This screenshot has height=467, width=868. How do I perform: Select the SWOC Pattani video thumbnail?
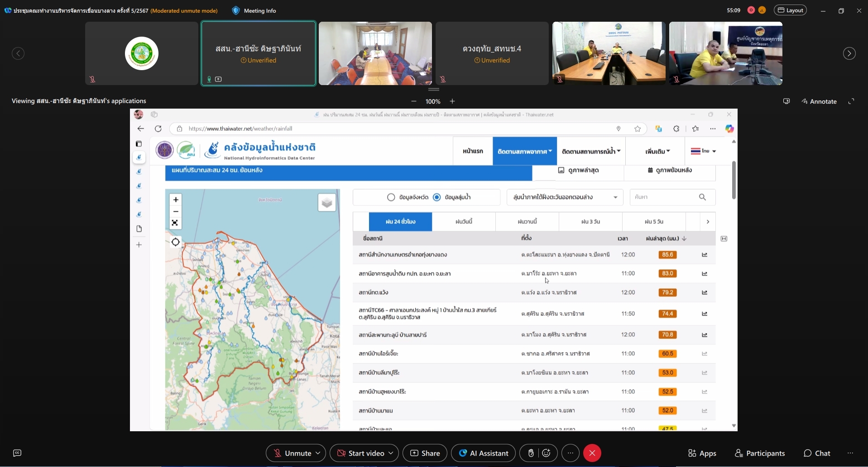pyautogui.click(x=609, y=53)
